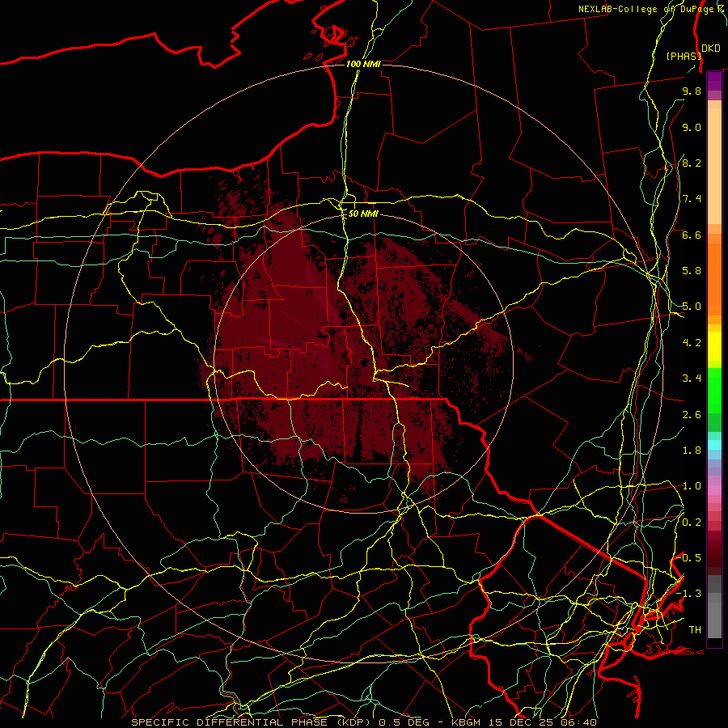The width and height of the screenshot is (728, 728).
Task: Select the 9.0 value on the color scale
Action: click(692, 127)
